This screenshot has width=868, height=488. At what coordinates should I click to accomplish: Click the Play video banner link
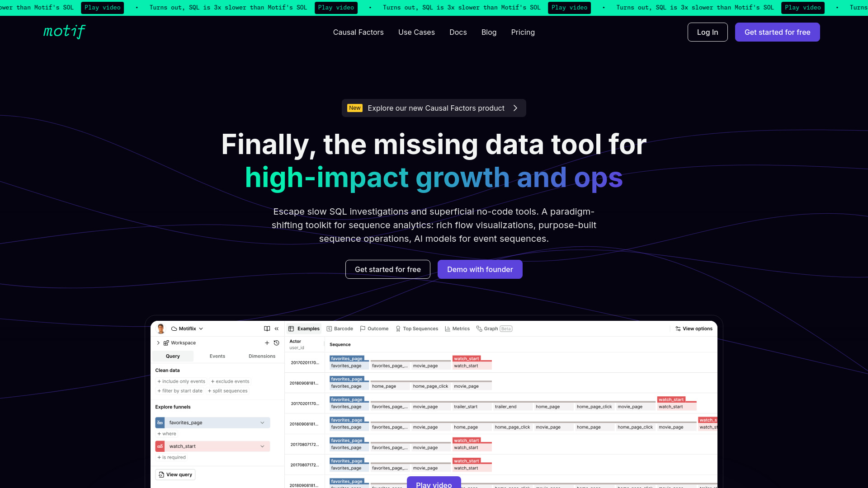102,7
